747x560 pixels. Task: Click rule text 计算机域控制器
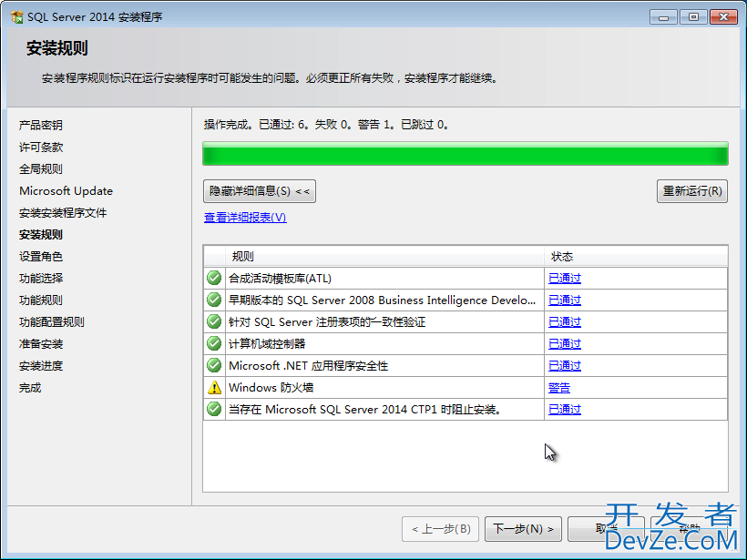coord(267,344)
